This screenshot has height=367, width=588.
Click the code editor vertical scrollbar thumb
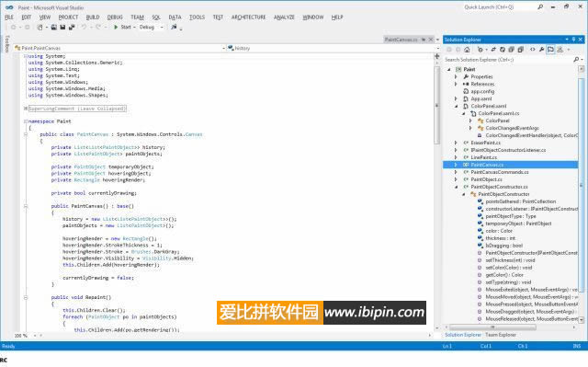pyautogui.click(x=437, y=105)
